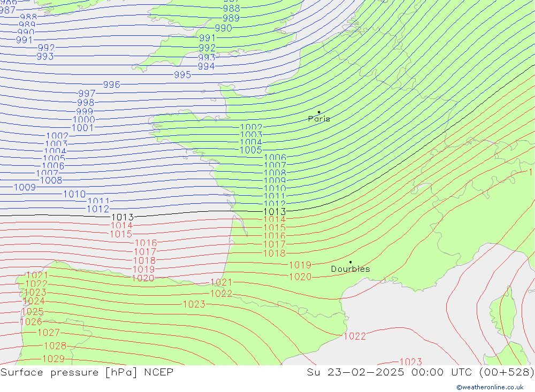Select the Paris city label
Image resolution: width=535 pixels, height=392 pixels.
coord(319,119)
